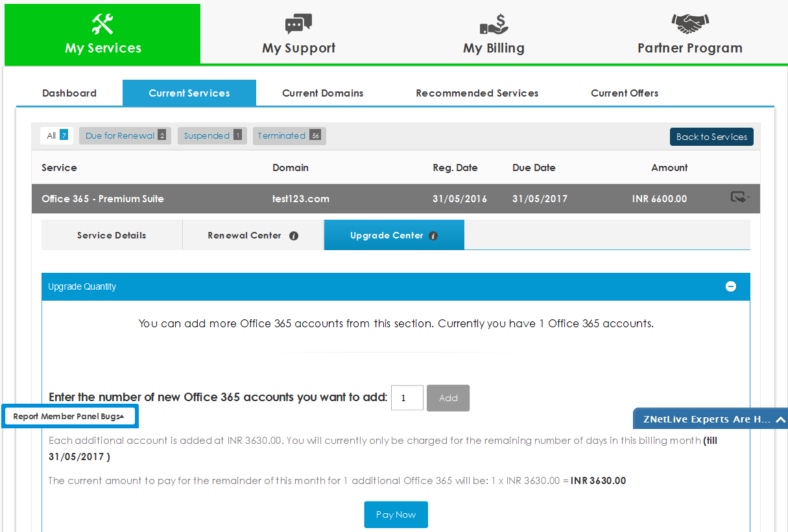Switch to the Current Domains tab

click(x=322, y=93)
